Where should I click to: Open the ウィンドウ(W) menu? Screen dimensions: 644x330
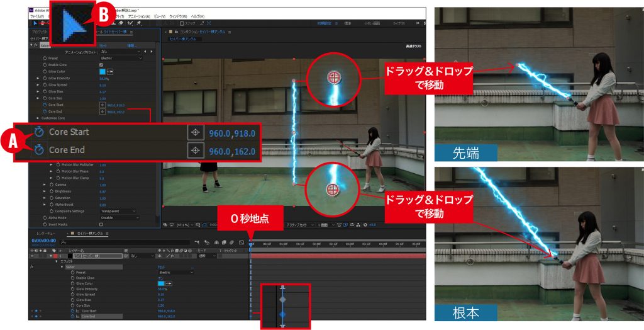point(178,16)
